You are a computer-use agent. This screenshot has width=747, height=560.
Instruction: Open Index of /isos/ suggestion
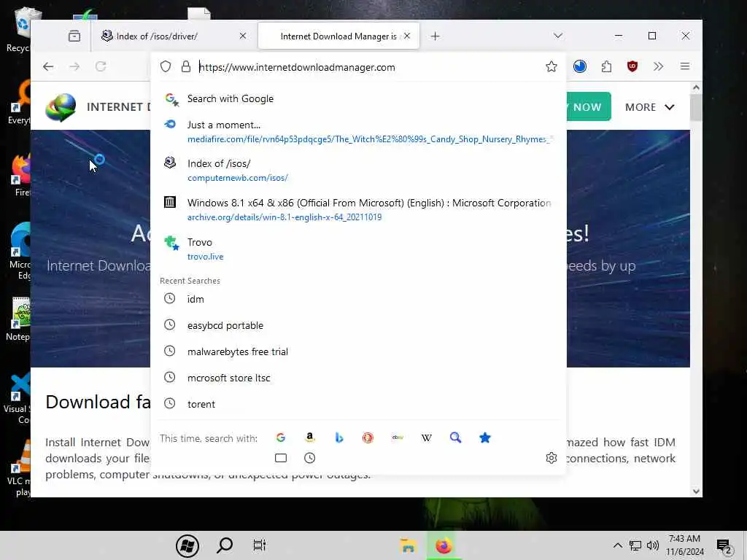[358, 171]
